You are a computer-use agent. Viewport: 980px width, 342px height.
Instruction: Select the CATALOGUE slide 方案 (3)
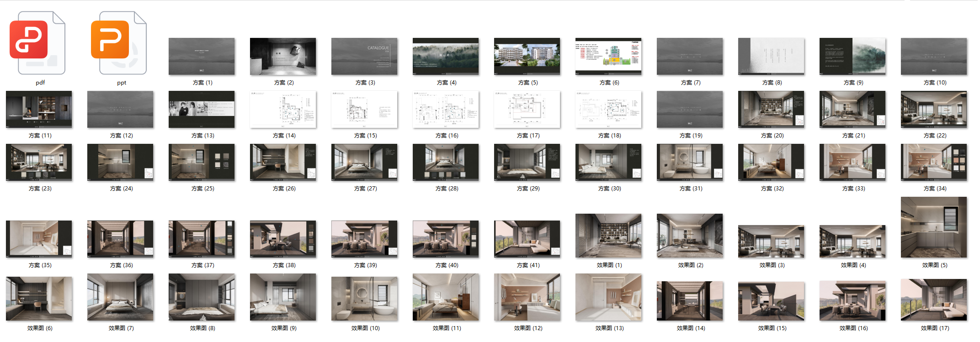click(x=364, y=57)
